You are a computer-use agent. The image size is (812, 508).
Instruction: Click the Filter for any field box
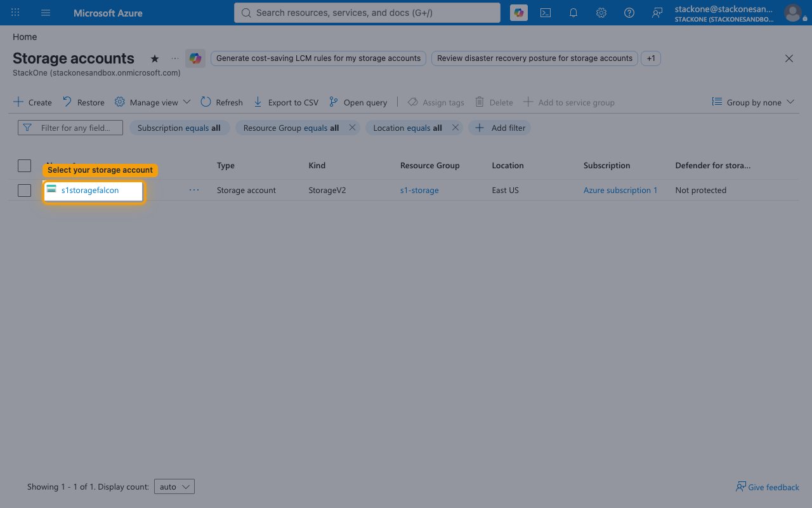pyautogui.click(x=70, y=128)
